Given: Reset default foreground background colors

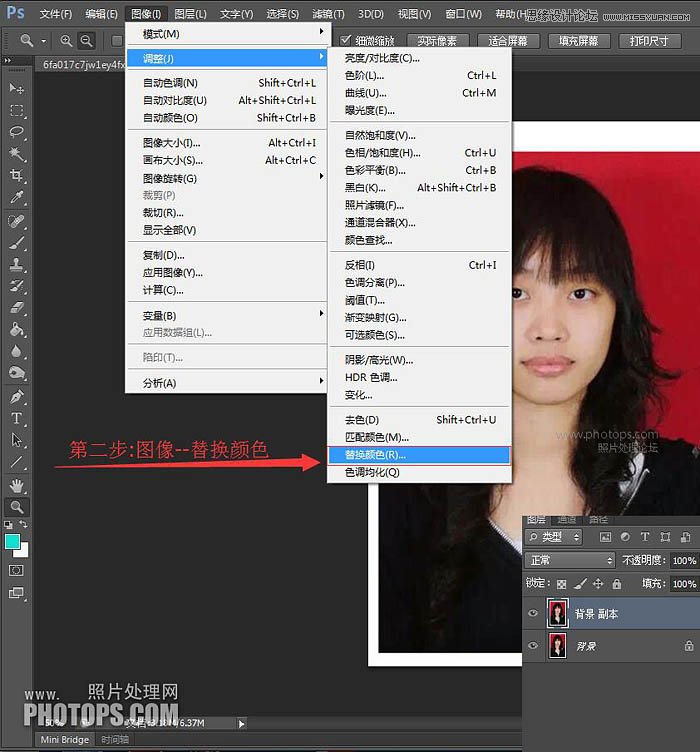Looking at the screenshot, I should click(8, 525).
